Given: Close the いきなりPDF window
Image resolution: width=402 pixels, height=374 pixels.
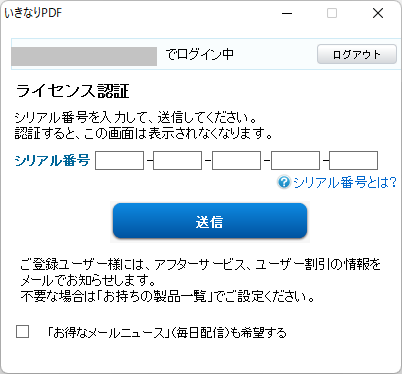Looking at the screenshot, I should [x=378, y=13].
